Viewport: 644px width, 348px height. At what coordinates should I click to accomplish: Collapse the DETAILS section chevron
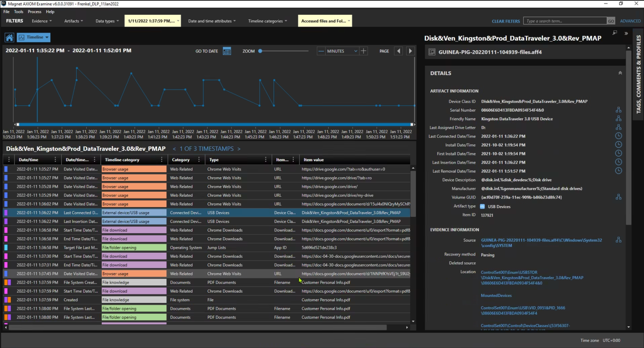[x=620, y=72]
